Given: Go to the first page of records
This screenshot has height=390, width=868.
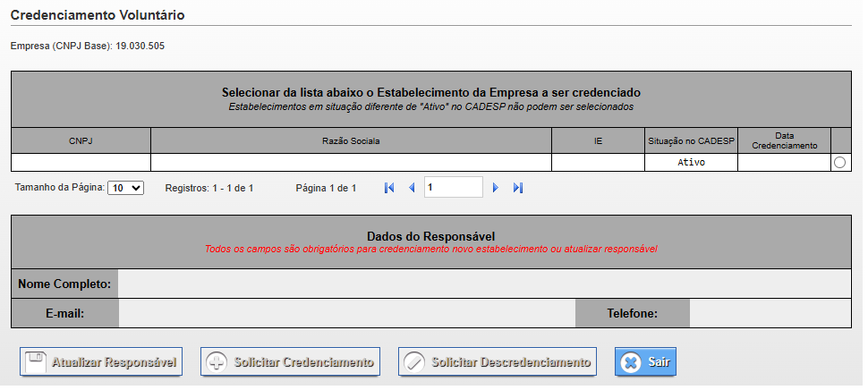Looking at the screenshot, I should (x=389, y=188).
